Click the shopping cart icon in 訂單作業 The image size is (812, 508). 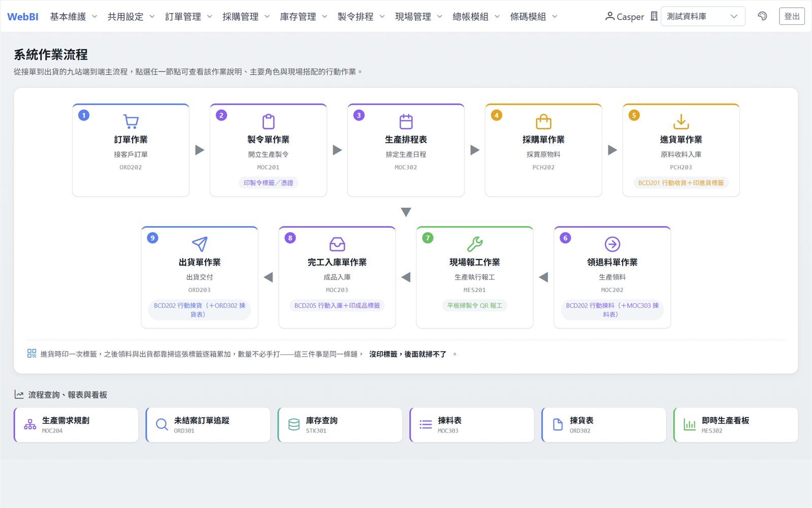131,122
